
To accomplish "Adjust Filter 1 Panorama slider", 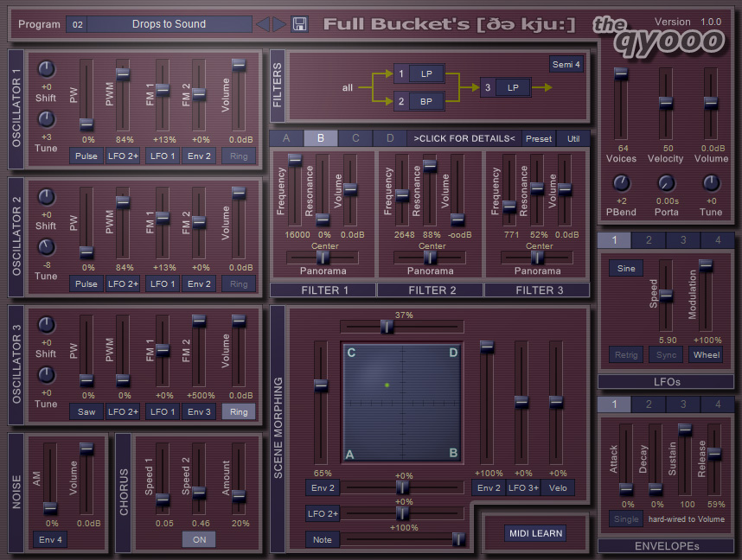I will 323,258.
